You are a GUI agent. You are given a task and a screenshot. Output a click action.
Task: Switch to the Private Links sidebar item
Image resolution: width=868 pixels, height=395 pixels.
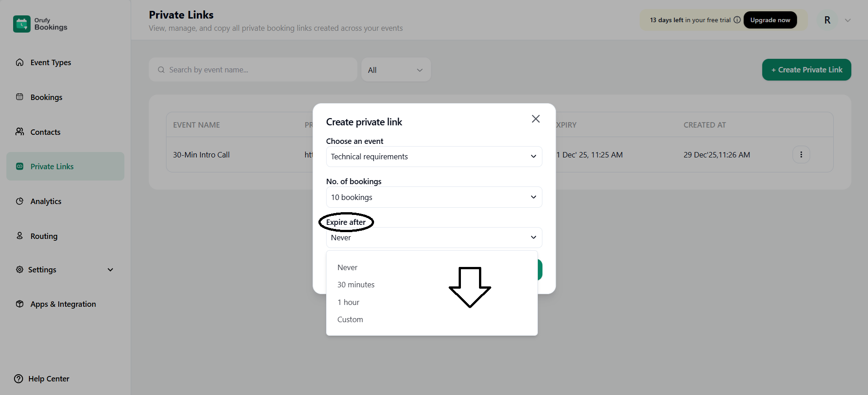tap(52, 166)
